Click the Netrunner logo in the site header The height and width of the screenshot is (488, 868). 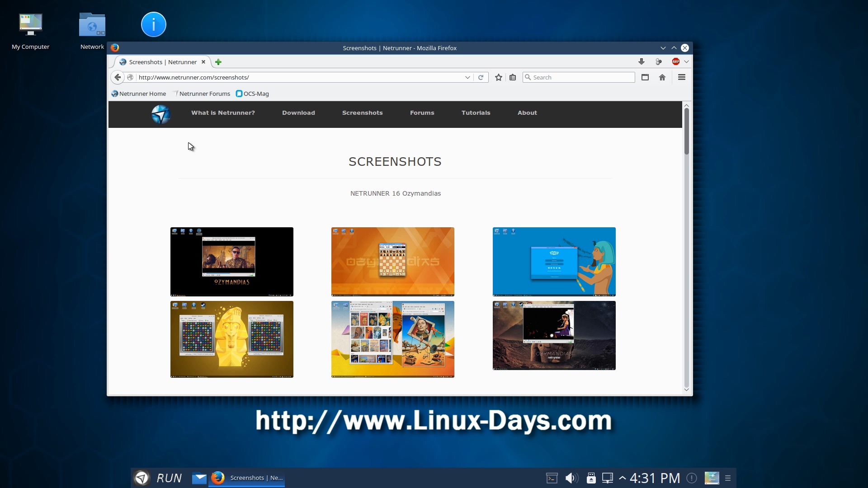click(x=160, y=114)
